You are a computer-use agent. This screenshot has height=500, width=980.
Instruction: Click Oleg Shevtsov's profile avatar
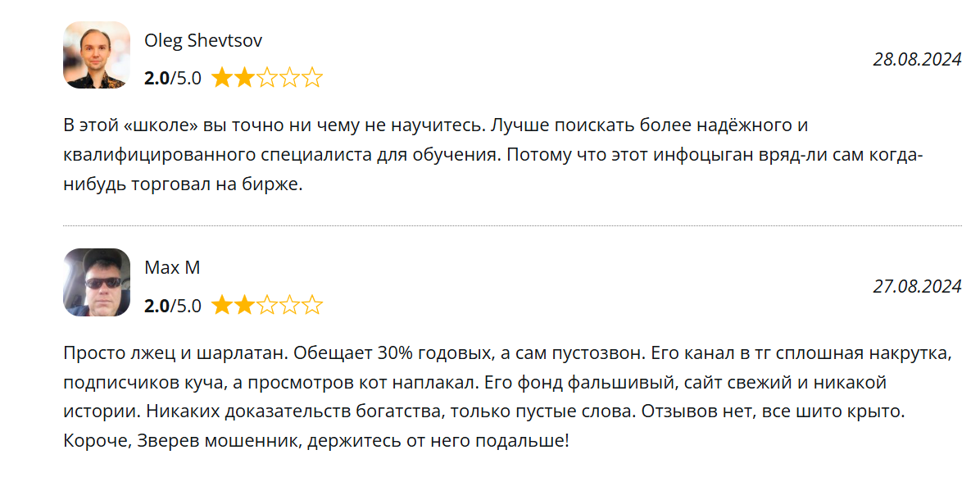click(97, 55)
